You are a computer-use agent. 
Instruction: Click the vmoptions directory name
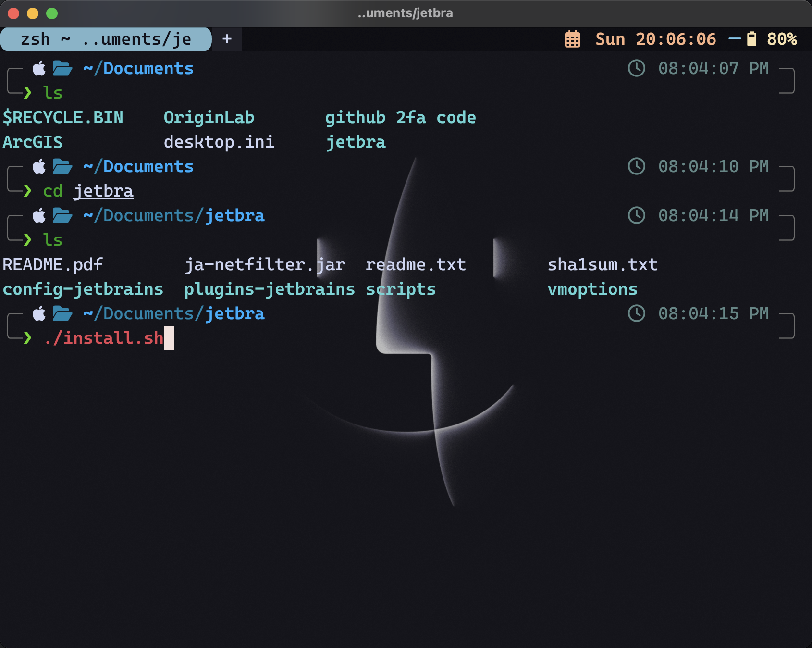tap(592, 289)
